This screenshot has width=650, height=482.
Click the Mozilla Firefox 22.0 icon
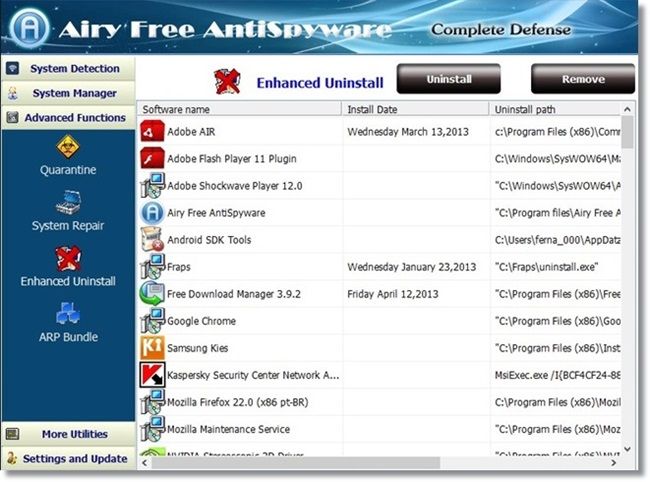[152, 402]
